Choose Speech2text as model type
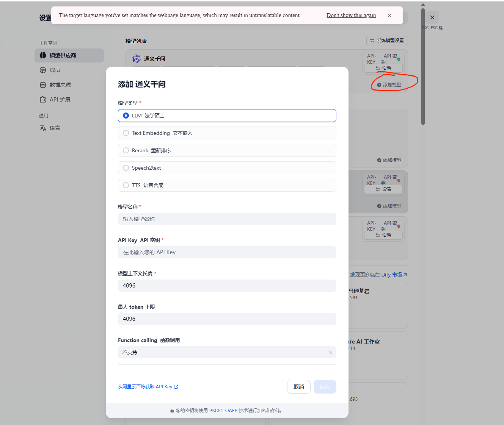This screenshot has height=425, width=504. coord(227,168)
